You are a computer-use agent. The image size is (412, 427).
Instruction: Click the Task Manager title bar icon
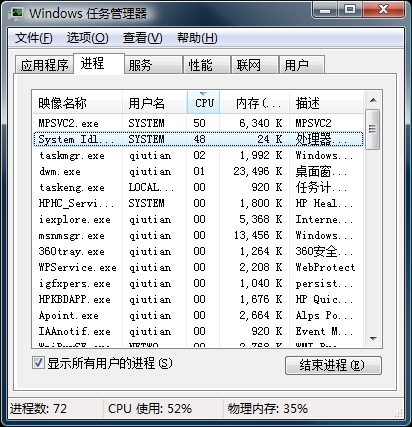click(x=16, y=13)
